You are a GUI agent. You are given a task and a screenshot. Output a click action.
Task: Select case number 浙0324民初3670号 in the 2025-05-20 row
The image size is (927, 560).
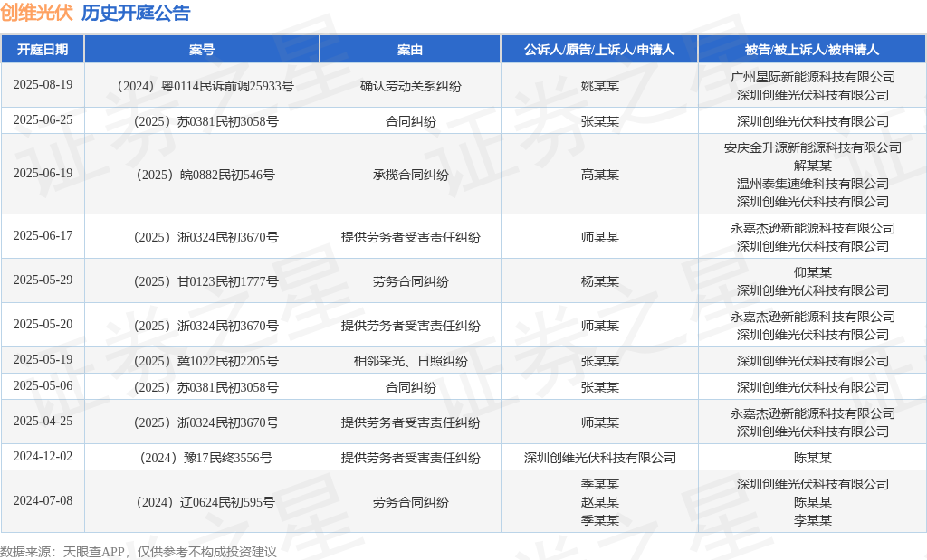tap(227, 326)
